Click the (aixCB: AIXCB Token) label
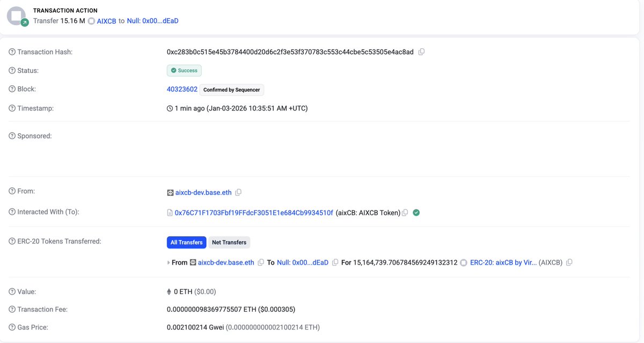644x343 pixels. tap(368, 213)
